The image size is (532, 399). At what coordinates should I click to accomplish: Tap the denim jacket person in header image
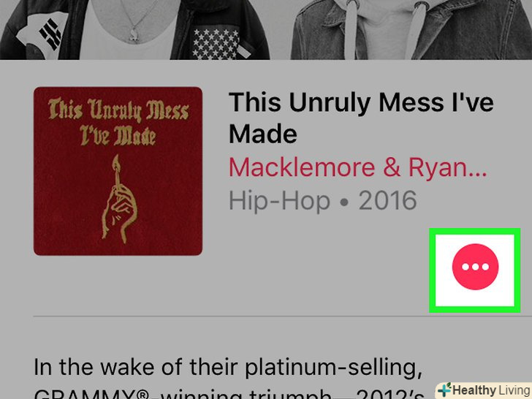[411, 29]
